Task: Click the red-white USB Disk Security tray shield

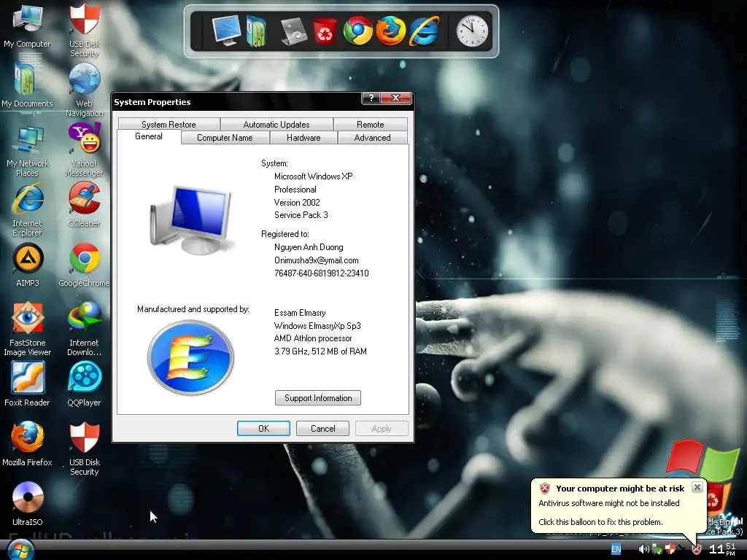Action: tap(670, 550)
